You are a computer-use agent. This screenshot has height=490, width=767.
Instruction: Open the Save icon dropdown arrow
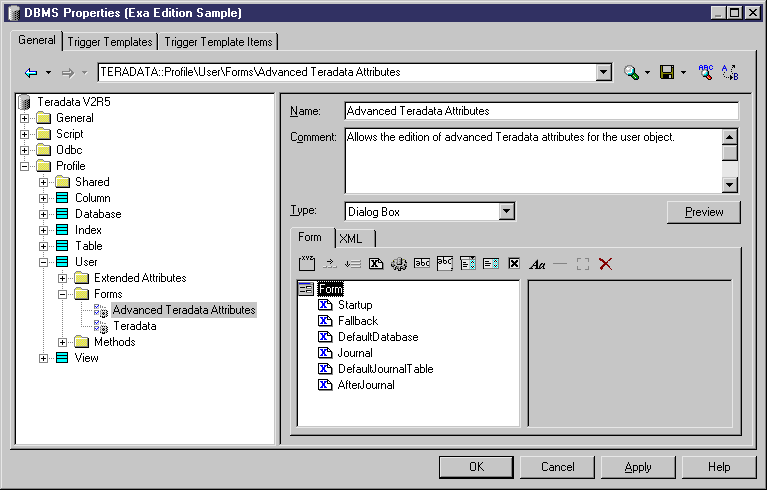[683, 73]
